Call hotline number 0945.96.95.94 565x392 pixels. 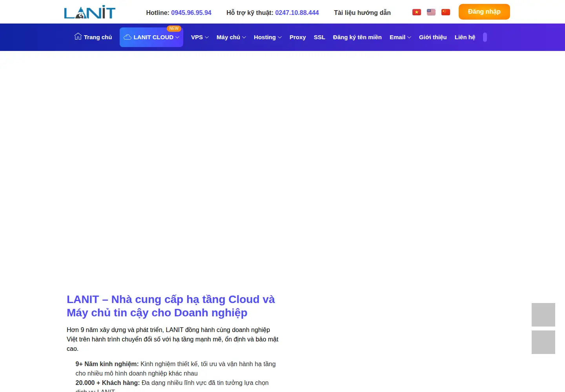click(x=191, y=13)
